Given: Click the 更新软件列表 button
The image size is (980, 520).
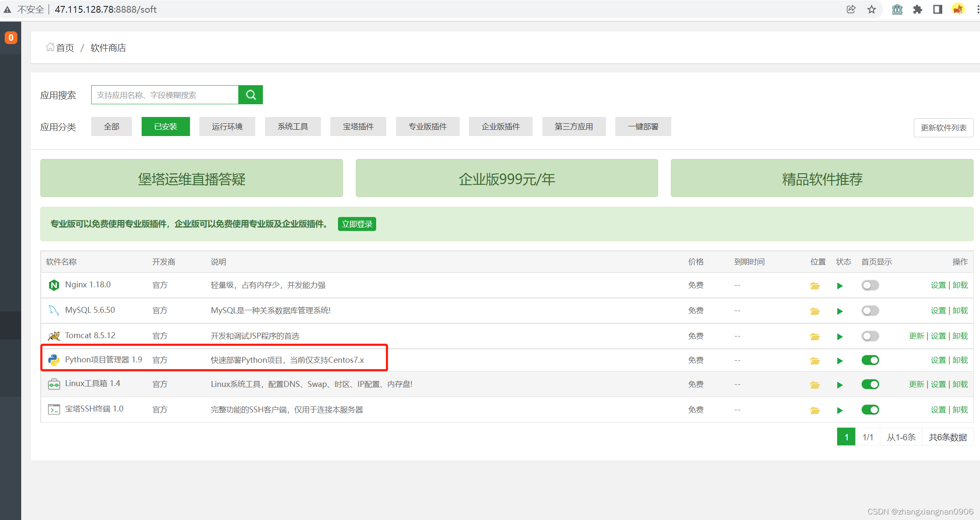Looking at the screenshot, I should point(943,128).
